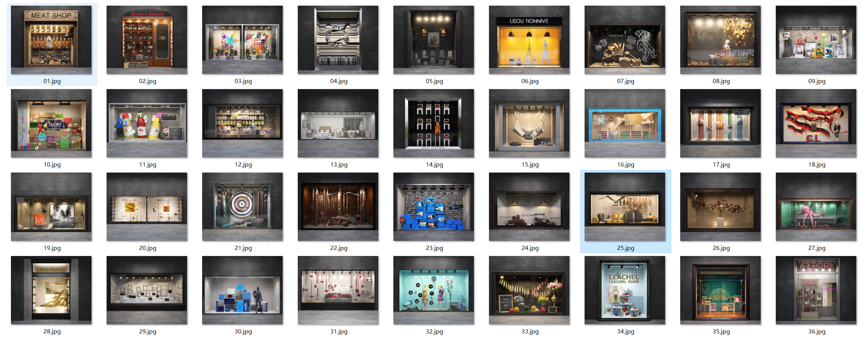Click the file name 07.jpg
The image size is (868, 344).
[626, 81]
